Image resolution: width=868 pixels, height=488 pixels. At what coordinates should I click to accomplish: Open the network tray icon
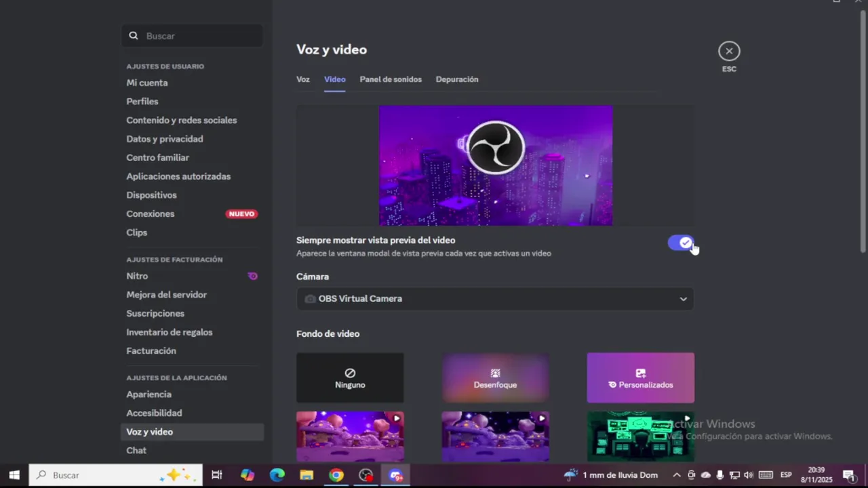click(734, 475)
